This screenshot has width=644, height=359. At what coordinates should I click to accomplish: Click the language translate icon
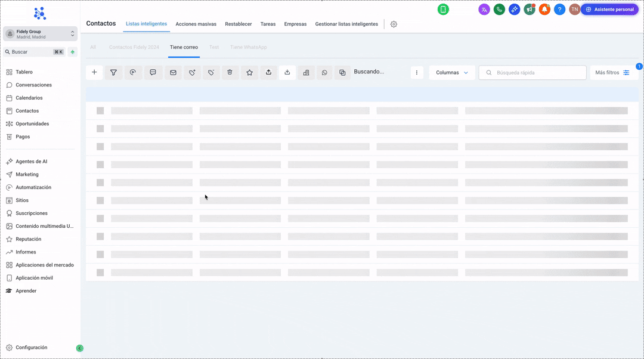[484, 10]
